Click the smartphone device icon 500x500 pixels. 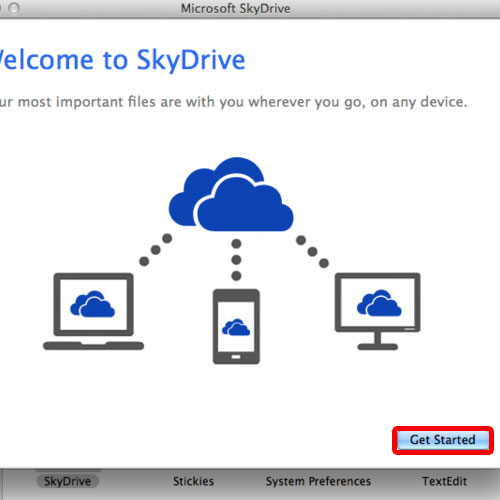pyautogui.click(x=236, y=327)
